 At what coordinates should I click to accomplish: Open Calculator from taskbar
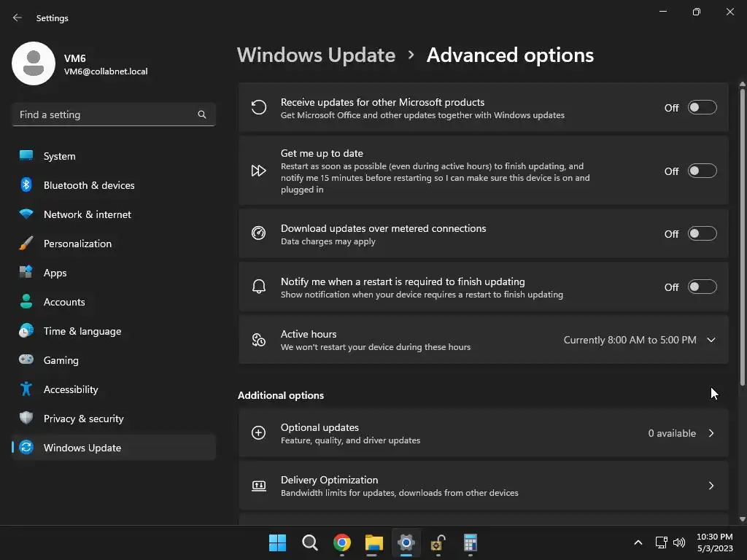click(x=471, y=542)
